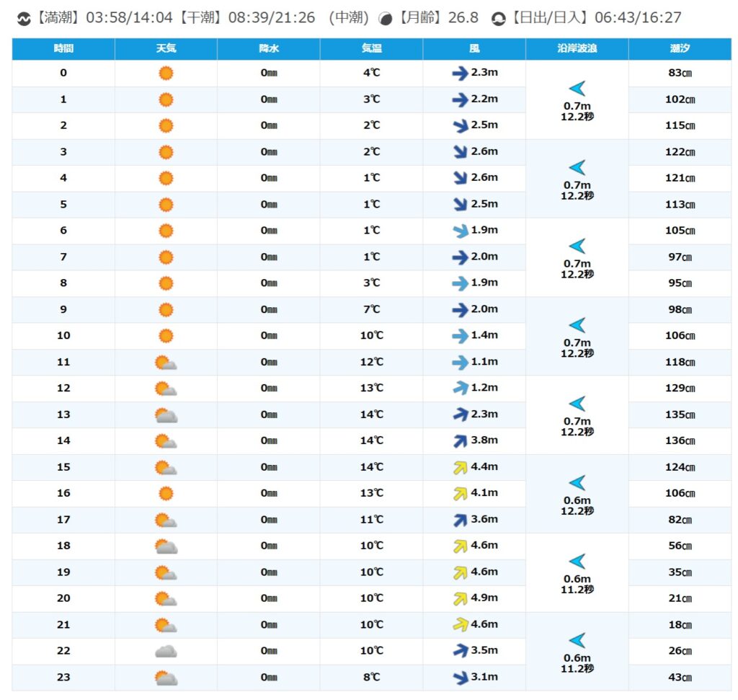Click the light blue wind arrow at hour 11
Viewport: 738px width, 700px height.
(460, 363)
